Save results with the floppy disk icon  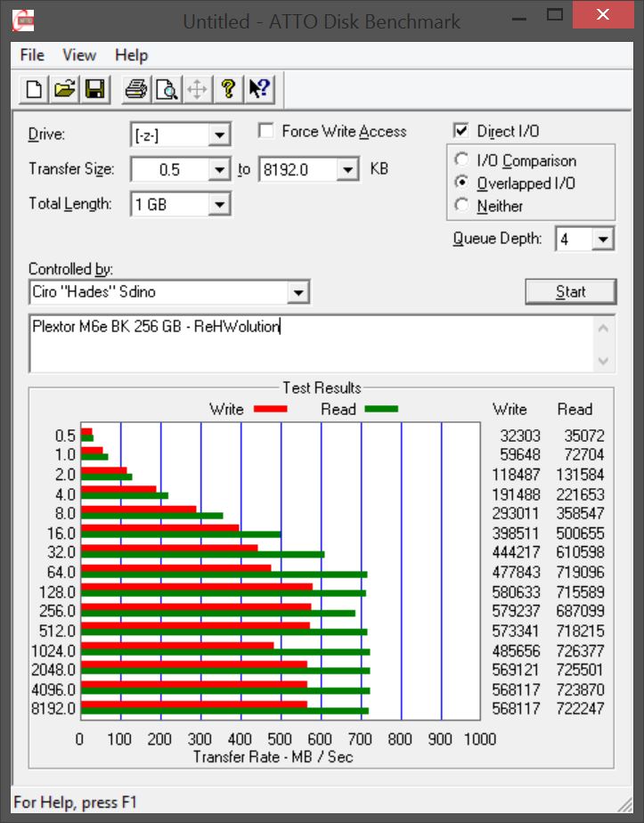pos(95,89)
